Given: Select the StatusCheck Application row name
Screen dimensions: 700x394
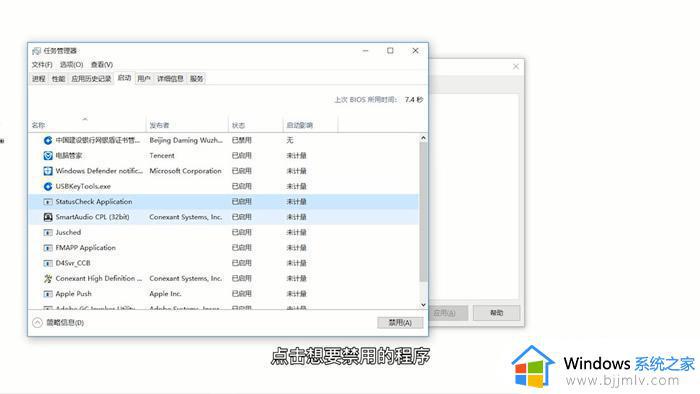Looking at the screenshot, I should point(94,202).
